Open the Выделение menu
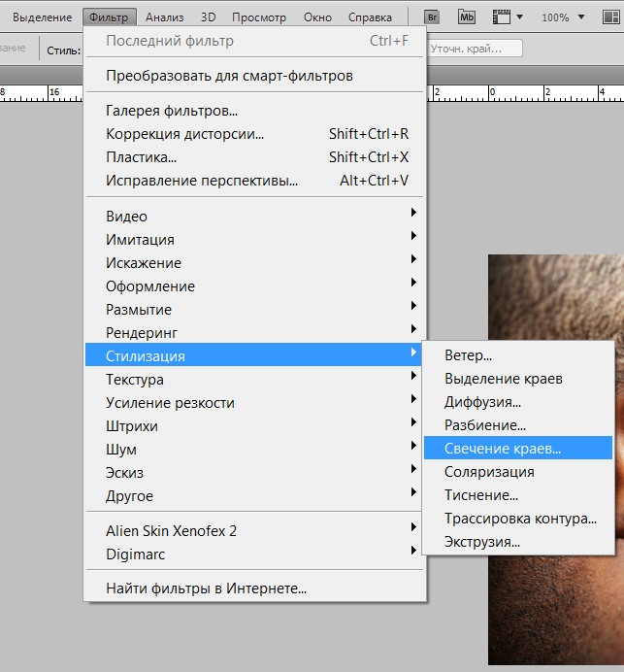Image resolution: width=624 pixels, height=672 pixels. pyautogui.click(x=43, y=17)
